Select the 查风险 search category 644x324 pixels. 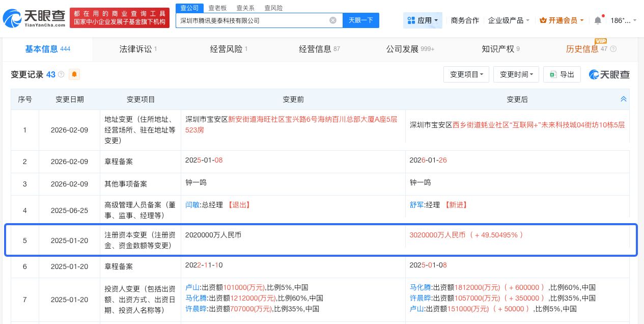[x=273, y=8]
